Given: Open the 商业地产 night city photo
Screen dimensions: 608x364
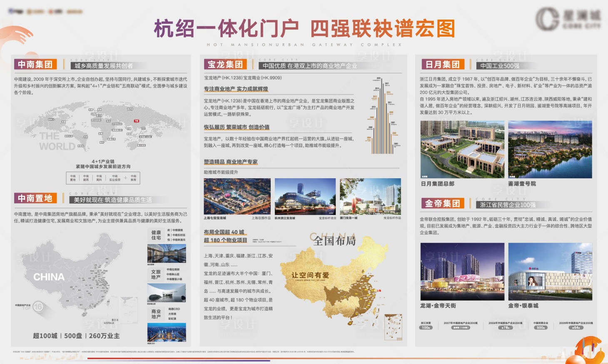Looking at the screenshot, I should (167, 333).
